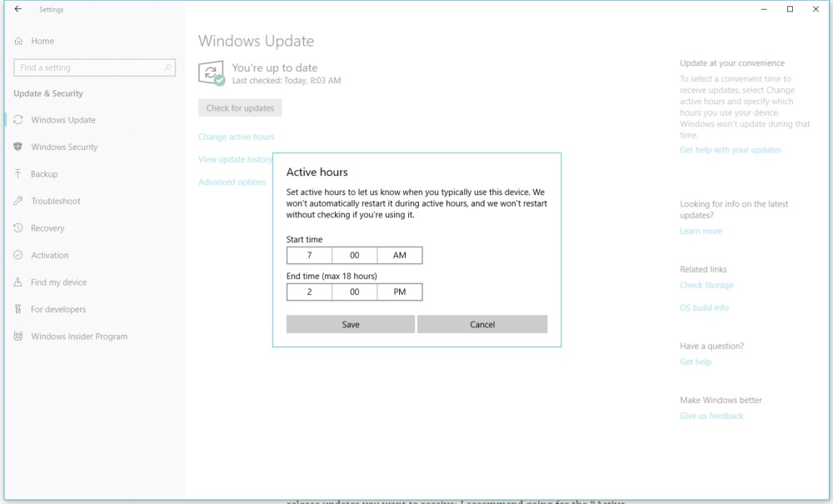Image resolution: width=833 pixels, height=504 pixels.
Task: Click the Check for updates button
Action: point(240,107)
